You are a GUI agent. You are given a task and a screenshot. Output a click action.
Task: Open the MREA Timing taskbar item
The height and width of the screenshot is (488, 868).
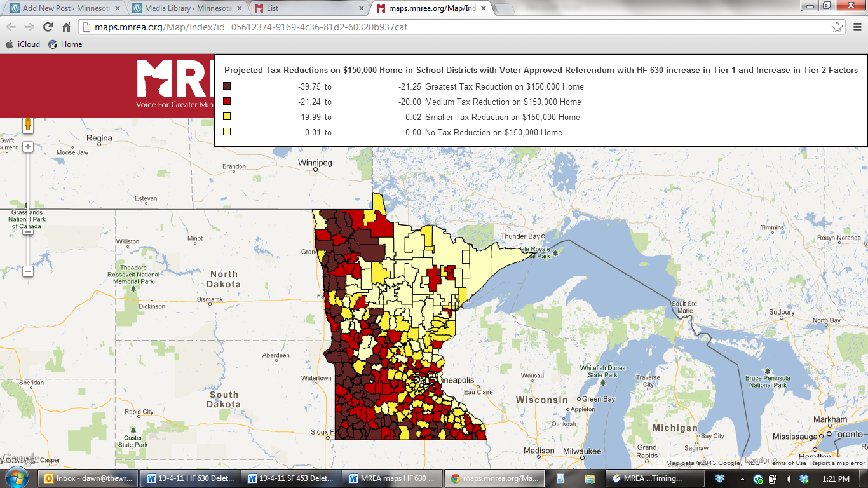654,478
